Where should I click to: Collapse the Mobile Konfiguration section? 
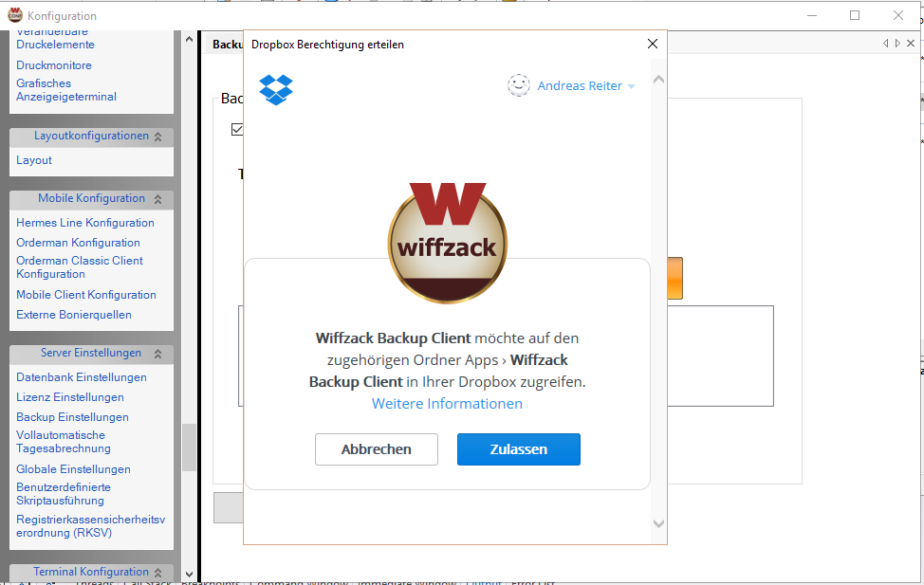158,199
